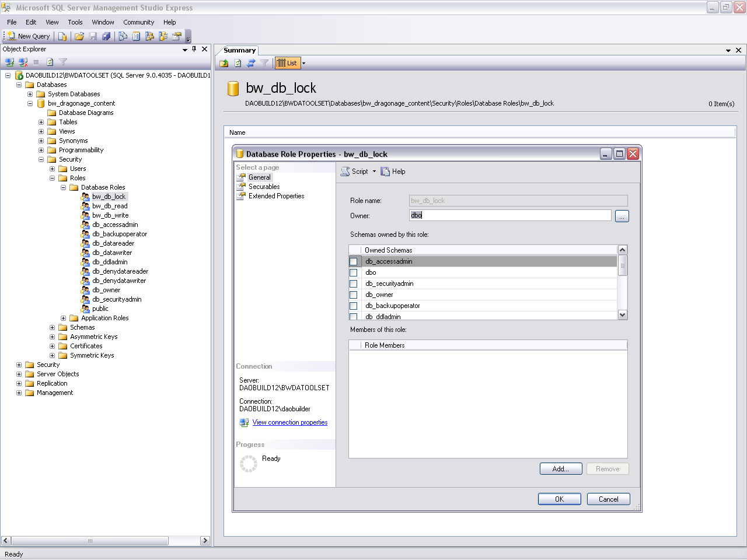Screen dimensions: 747x560
Task: Click the Up folder icon in Summary
Action: tap(224, 63)
